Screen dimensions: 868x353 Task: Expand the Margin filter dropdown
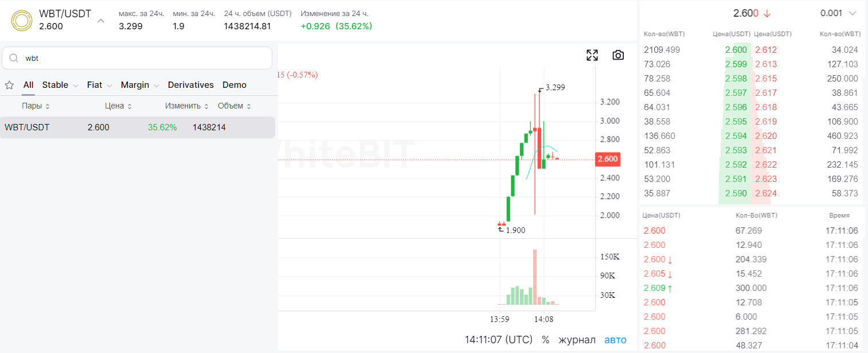[140, 85]
